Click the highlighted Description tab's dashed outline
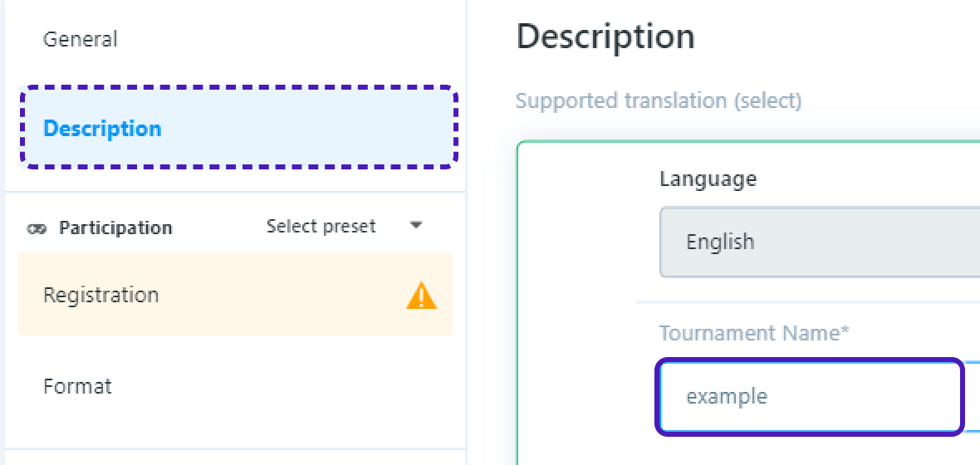This screenshot has height=465, width=980. [239, 87]
